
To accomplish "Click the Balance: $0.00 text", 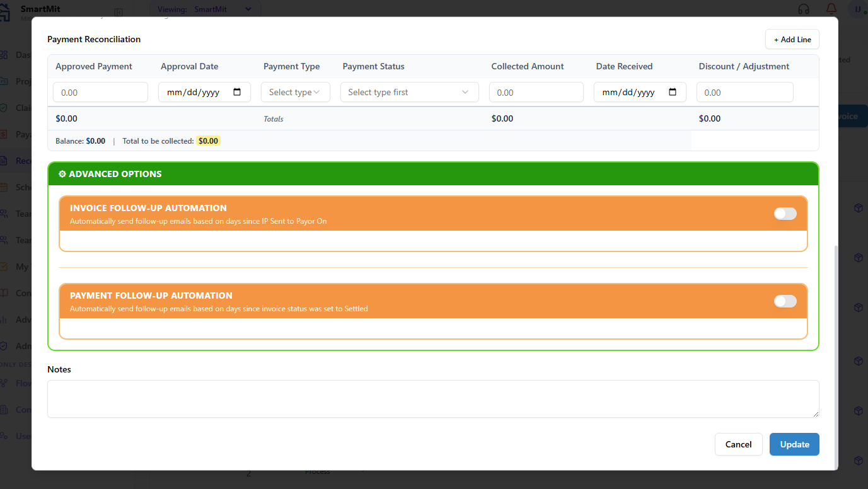I will (x=81, y=141).
